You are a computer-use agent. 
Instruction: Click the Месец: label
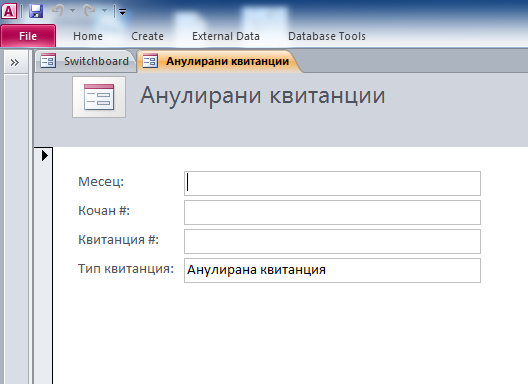101,182
